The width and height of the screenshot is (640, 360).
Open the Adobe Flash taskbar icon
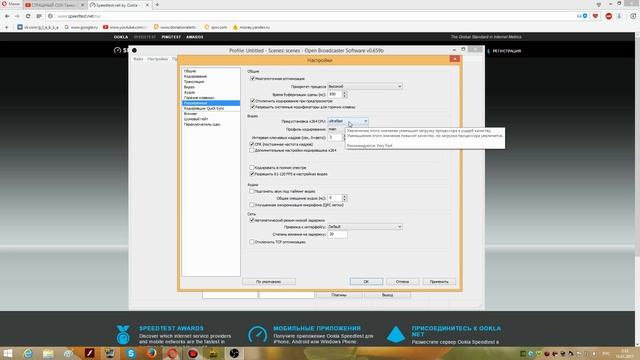89,353
